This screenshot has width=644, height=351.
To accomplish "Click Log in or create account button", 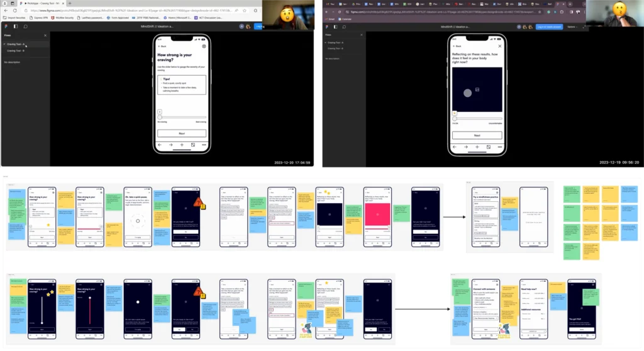I will pos(549,27).
